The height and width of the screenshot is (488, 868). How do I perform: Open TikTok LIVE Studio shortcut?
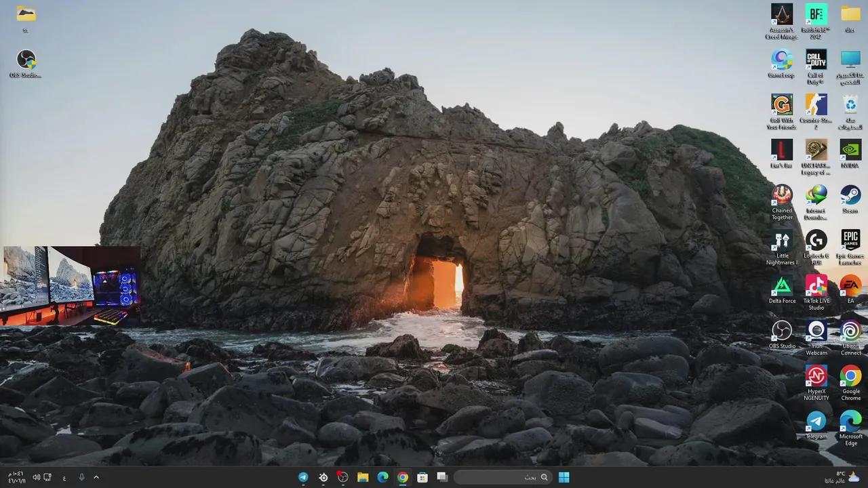[x=816, y=285]
